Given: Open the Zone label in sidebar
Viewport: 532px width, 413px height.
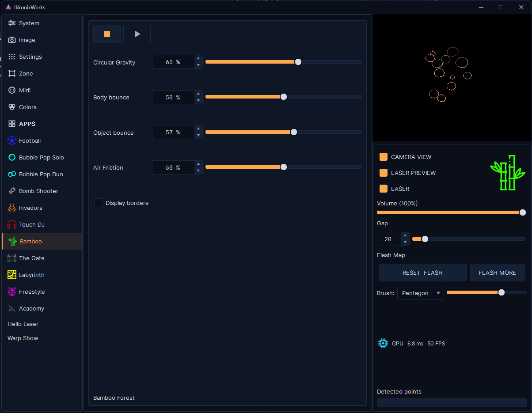Looking at the screenshot, I should click(x=26, y=73).
